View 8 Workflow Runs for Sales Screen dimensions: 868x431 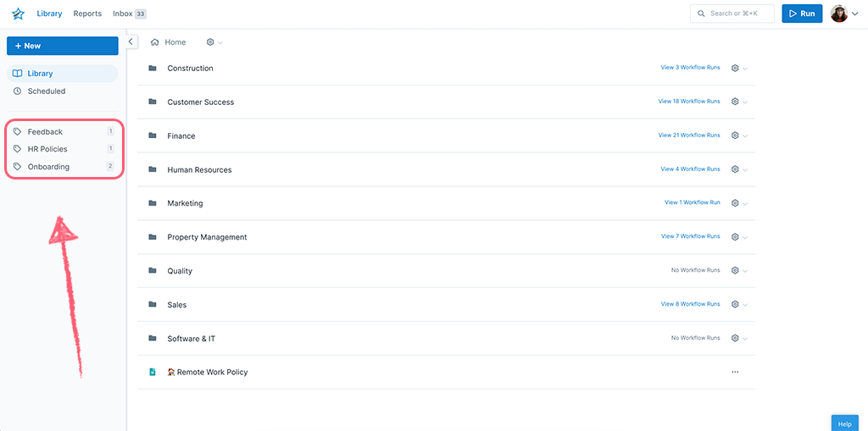pyautogui.click(x=690, y=304)
